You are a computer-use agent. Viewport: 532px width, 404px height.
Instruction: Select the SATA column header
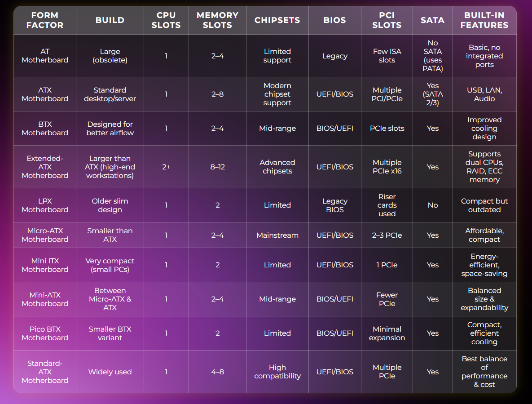point(432,20)
